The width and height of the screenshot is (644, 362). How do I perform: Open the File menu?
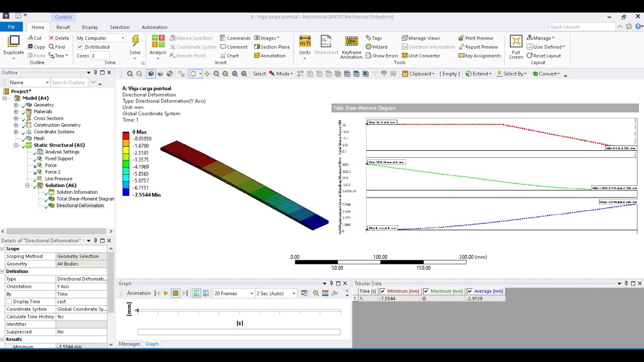(11, 27)
